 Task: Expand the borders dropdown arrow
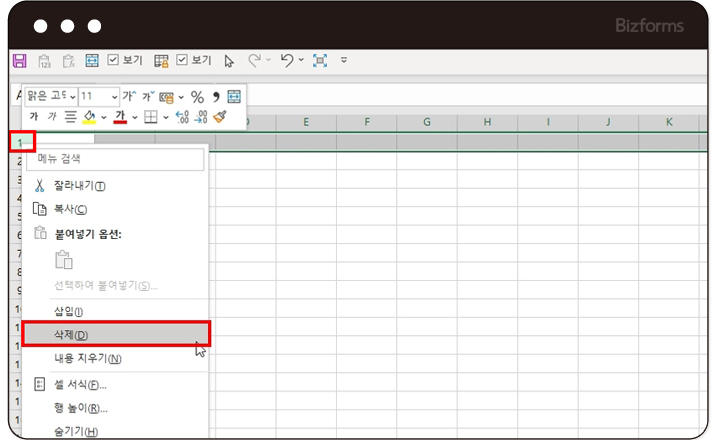tap(166, 118)
